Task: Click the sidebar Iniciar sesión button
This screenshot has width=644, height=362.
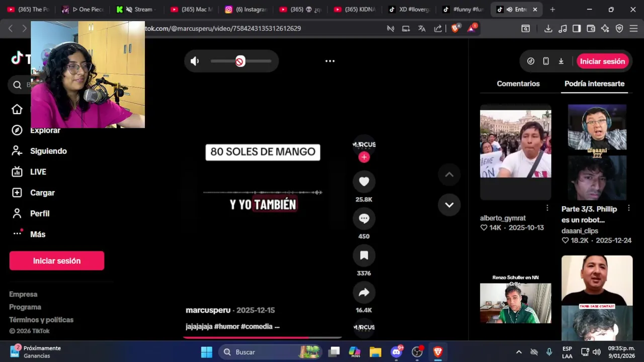Action: click(x=57, y=261)
